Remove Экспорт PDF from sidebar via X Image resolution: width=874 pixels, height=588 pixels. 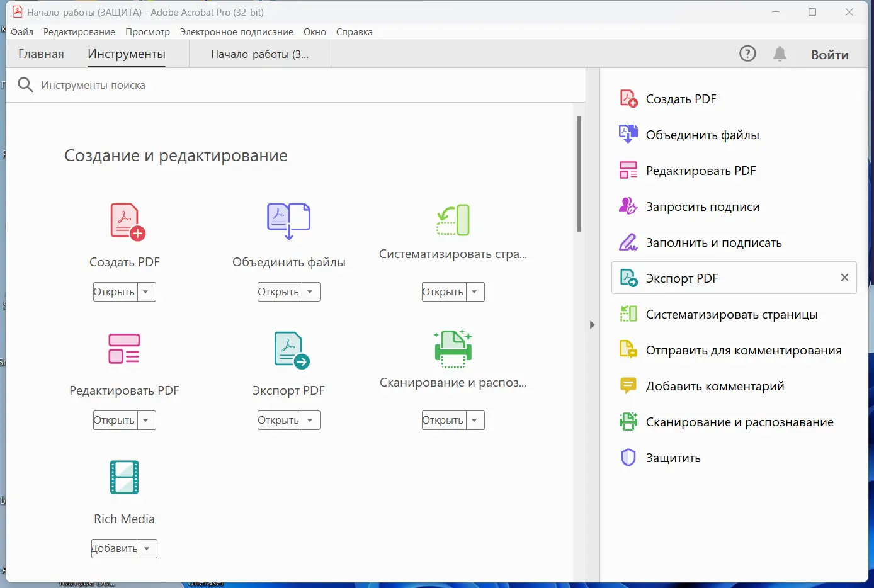coord(844,277)
